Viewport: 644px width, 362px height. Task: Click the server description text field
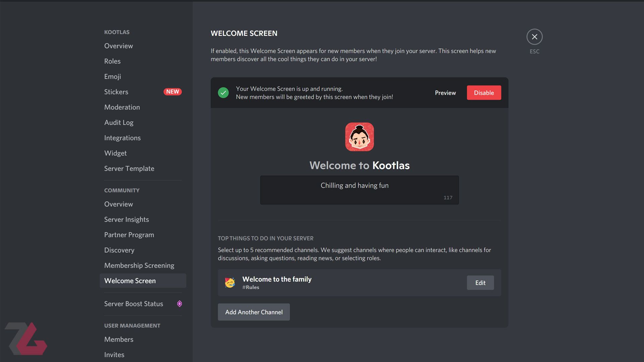pos(360,190)
